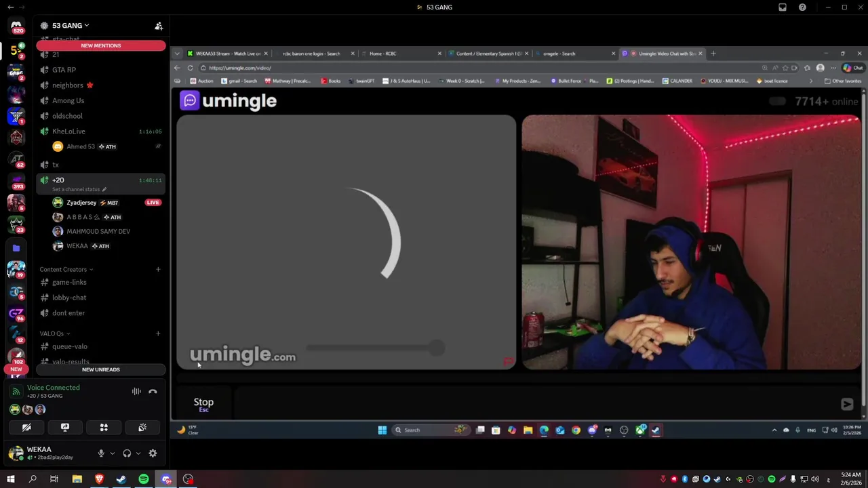The image size is (868, 488).
Task: Open headphone output options chevron
Action: click(138, 453)
